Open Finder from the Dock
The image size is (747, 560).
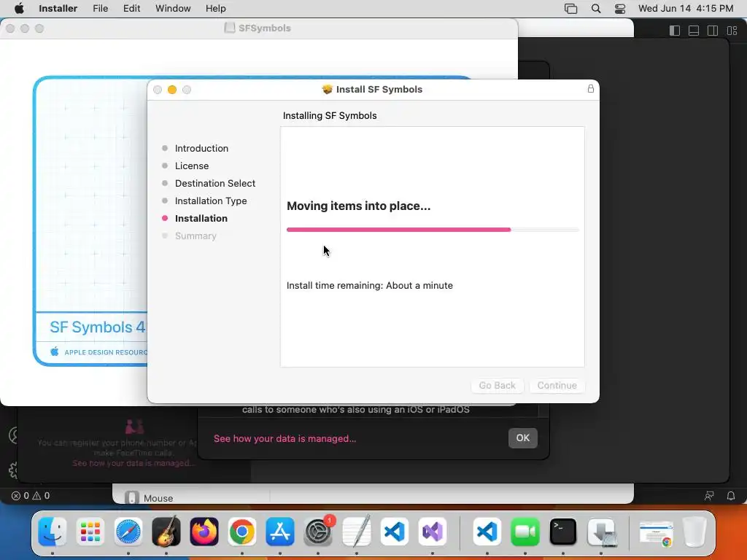(53, 532)
